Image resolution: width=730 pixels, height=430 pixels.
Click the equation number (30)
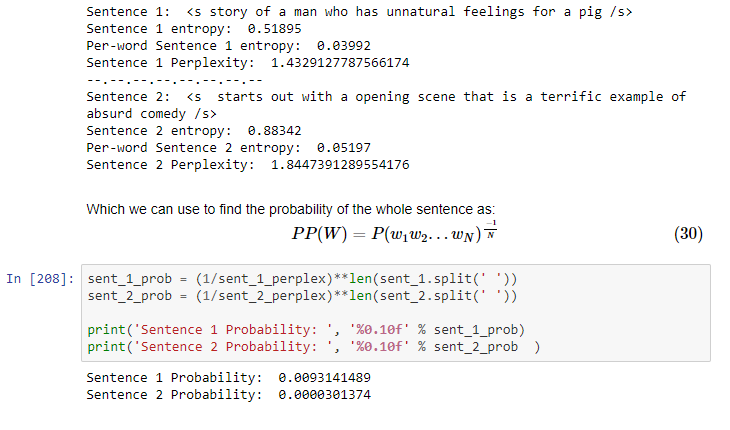(689, 234)
